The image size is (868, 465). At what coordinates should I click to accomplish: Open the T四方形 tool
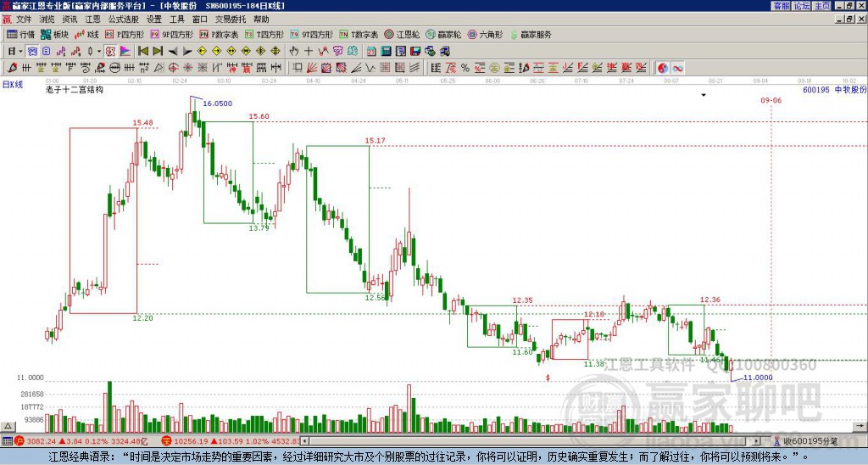[264, 34]
